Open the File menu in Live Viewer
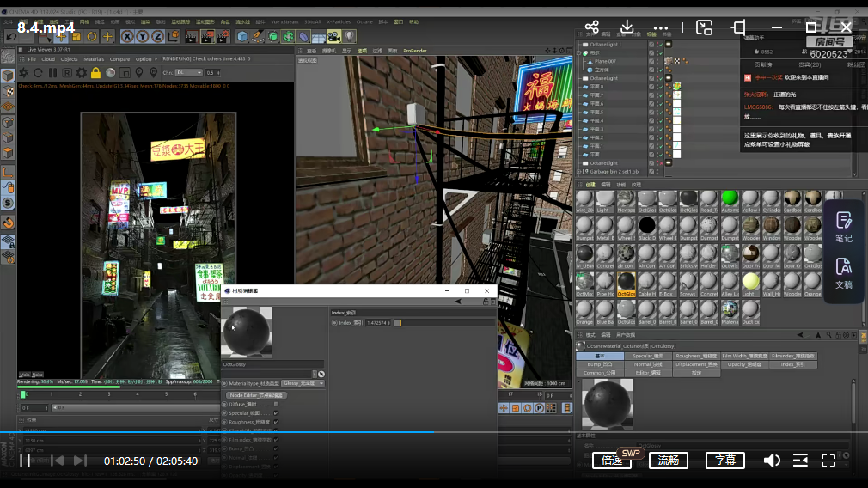The image size is (868, 488). pyautogui.click(x=32, y=59)
